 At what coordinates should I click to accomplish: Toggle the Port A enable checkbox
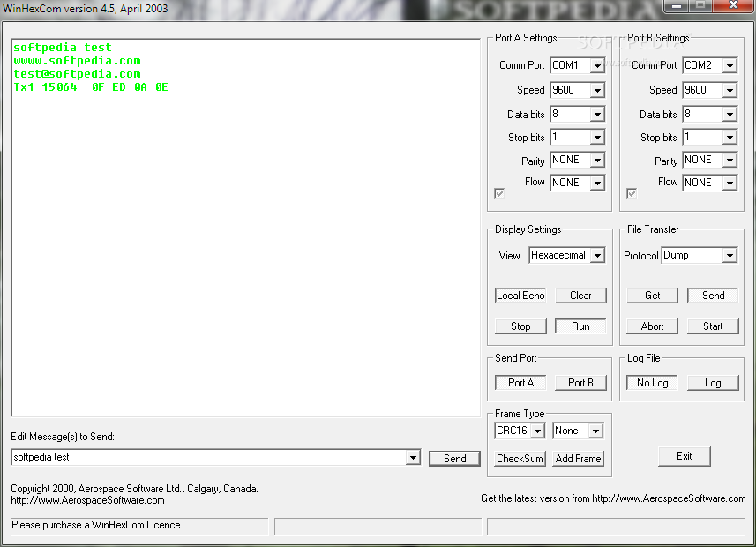point(499,193)
